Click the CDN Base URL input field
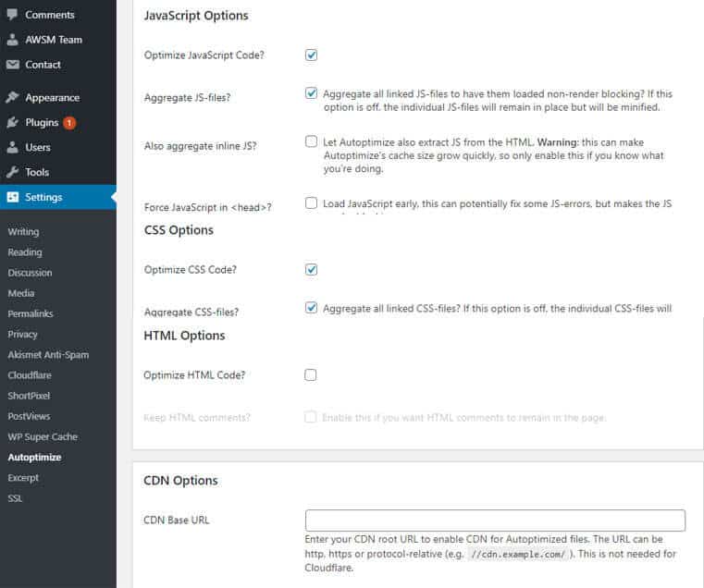Image resolution: width=704 pixels, height=588 pixels. click(x=495, y=521)
